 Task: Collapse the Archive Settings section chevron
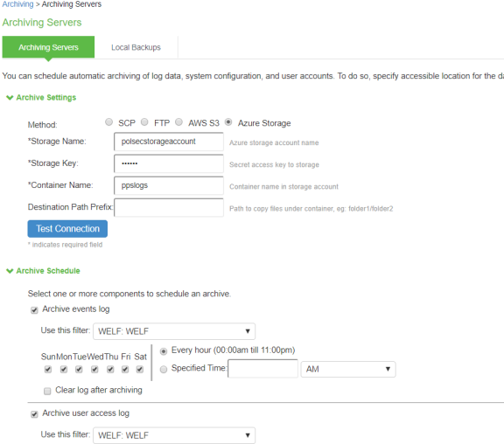pyautogui.click(x=10, y=98)
